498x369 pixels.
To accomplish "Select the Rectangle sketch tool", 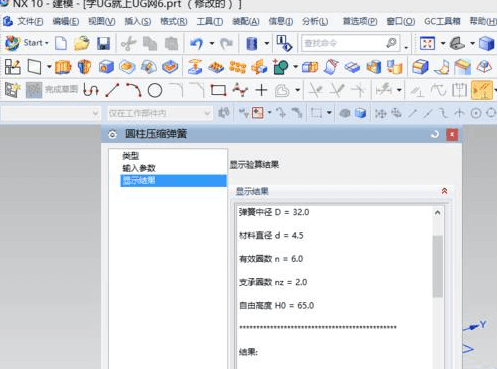I will [x=218, y=90].
